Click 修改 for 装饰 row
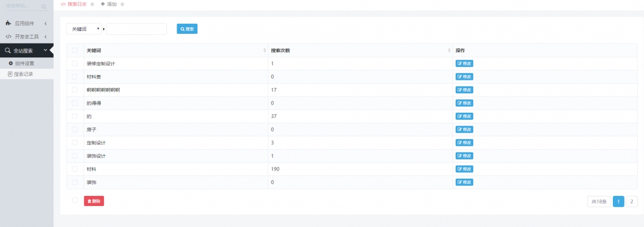 tap(464, 182)
